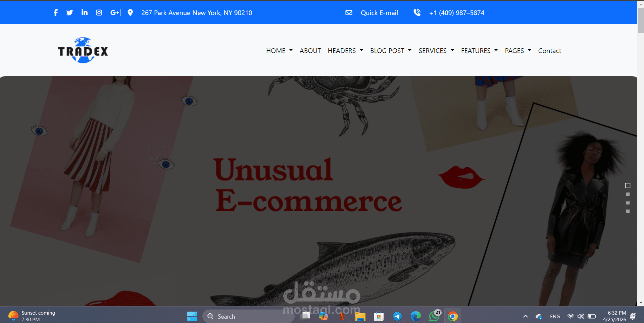The width and height of the screenshot is (644, 323).
Task: Click phone number +1 (409) 987-5874
Action: coord(457,13)
